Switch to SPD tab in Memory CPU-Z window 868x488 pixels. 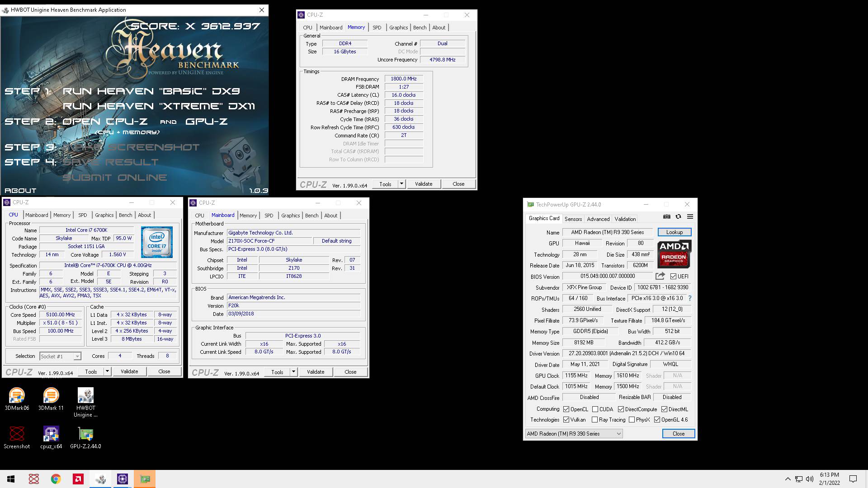[377, 28]
